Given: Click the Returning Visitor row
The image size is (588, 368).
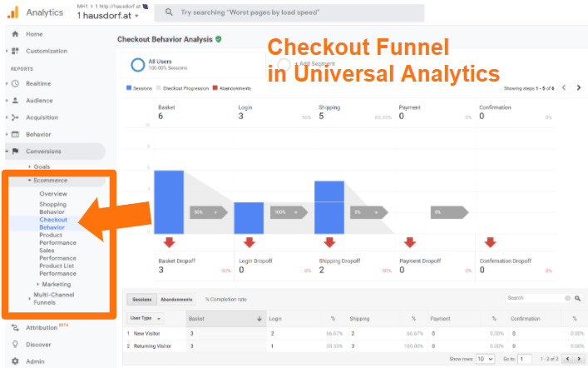Looking at the screenshot, I should (x=353, y=346).
